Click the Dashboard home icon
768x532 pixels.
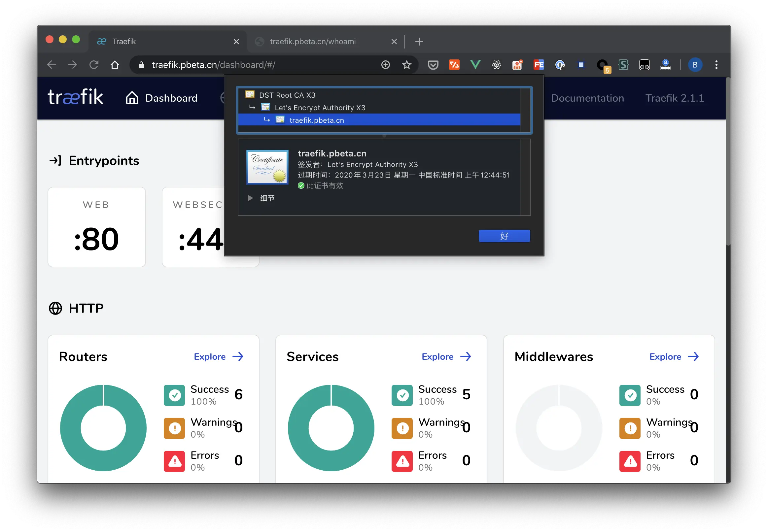tap(132, 97)
